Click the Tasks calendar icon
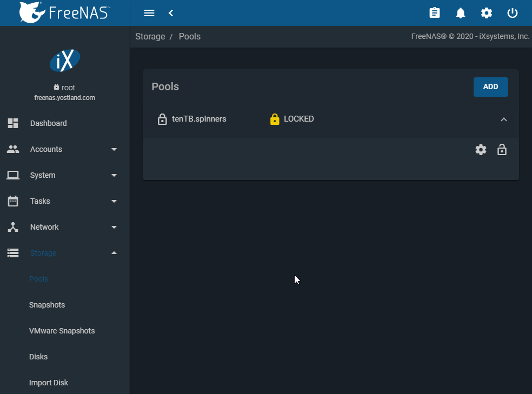The height and width of the screenshot is (394, 532). [13, 201]
